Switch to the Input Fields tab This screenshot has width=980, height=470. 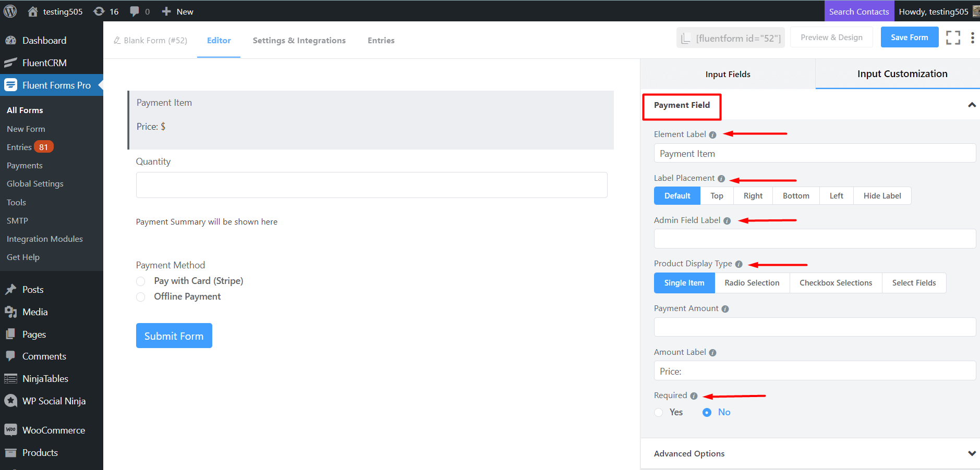(728, 74)
